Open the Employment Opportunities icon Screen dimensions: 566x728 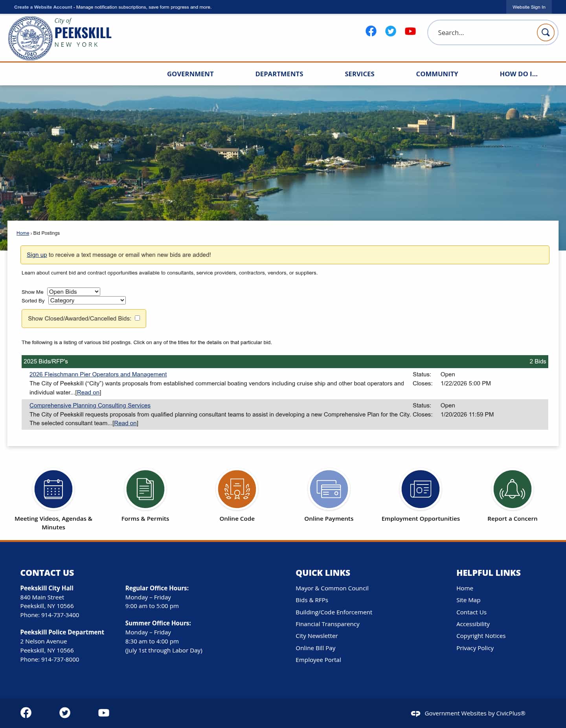click(x=420, y=489)
